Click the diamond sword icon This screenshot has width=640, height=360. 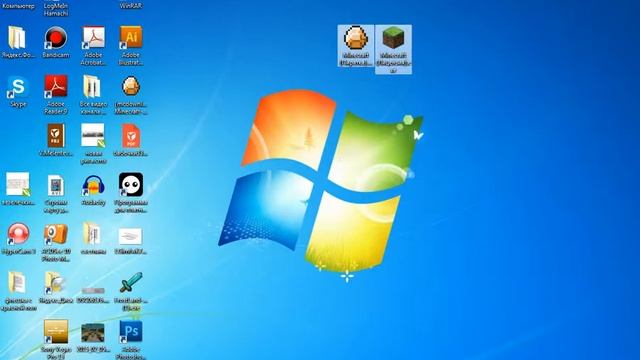131,282
